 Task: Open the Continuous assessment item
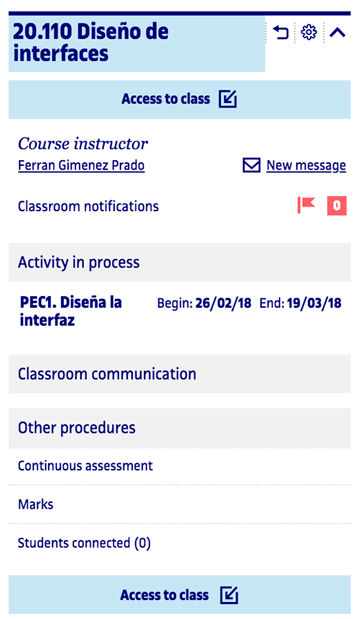[x=180, y=466]
